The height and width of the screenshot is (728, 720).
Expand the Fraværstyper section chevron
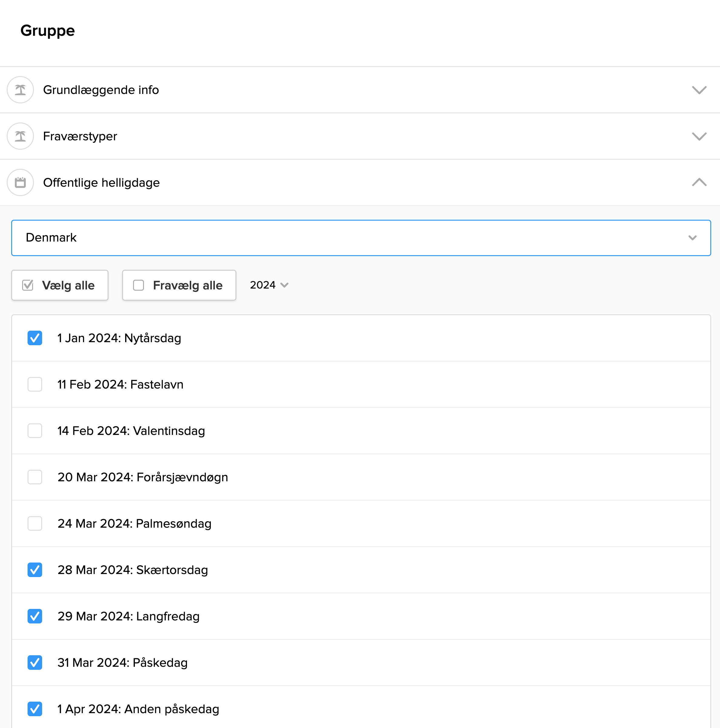pyautogui.click(x=699, y=136)
